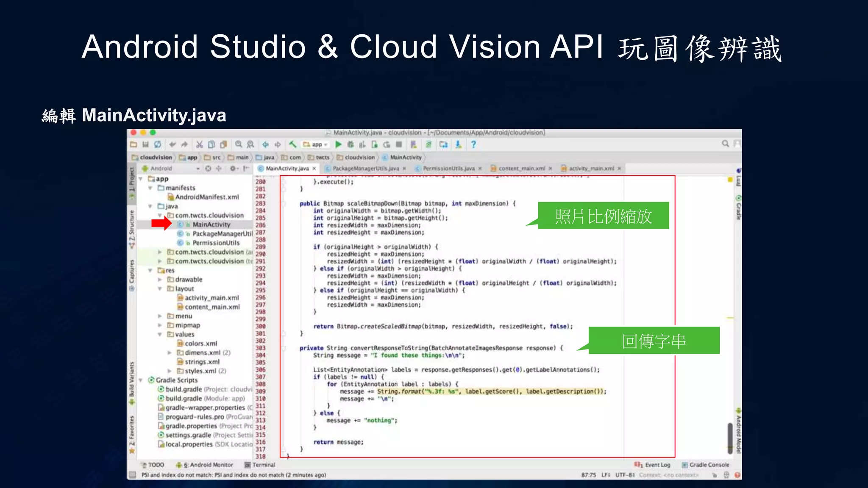This screenshot has width=868, height=488.
Task: Run the app with green play icon
Action: pyautogui.click(x=338, y=144)
